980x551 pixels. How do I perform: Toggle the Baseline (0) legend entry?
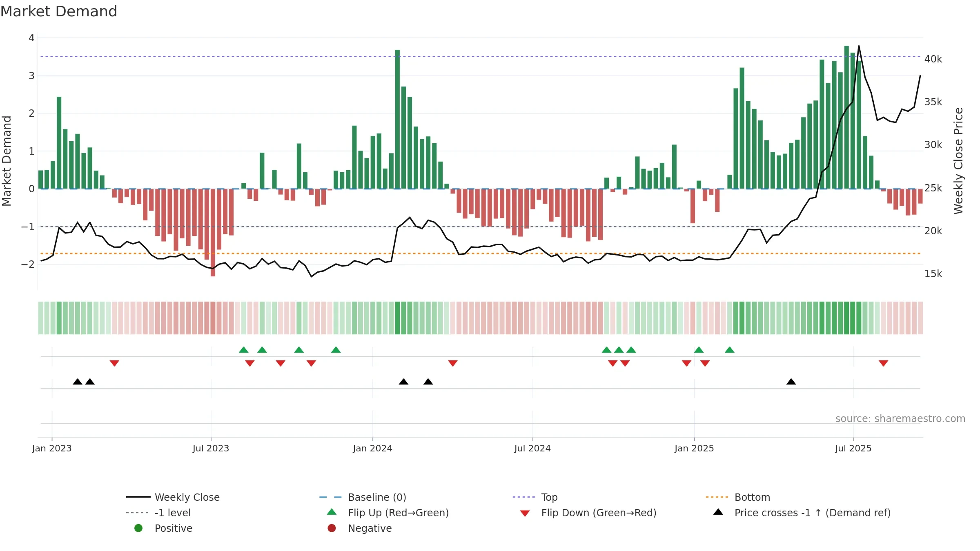click(363, 497)
